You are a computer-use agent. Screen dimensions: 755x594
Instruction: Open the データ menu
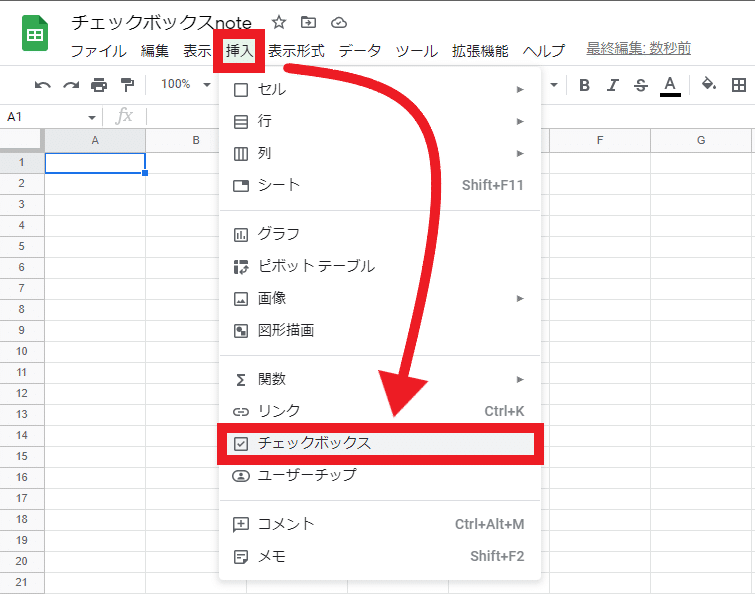point(360,51)
